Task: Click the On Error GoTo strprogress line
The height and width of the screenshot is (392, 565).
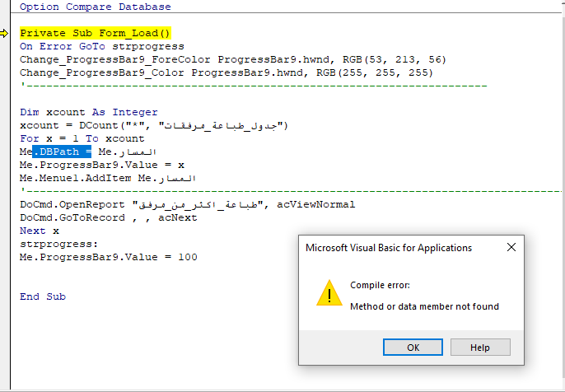Action: pos(102,46)
